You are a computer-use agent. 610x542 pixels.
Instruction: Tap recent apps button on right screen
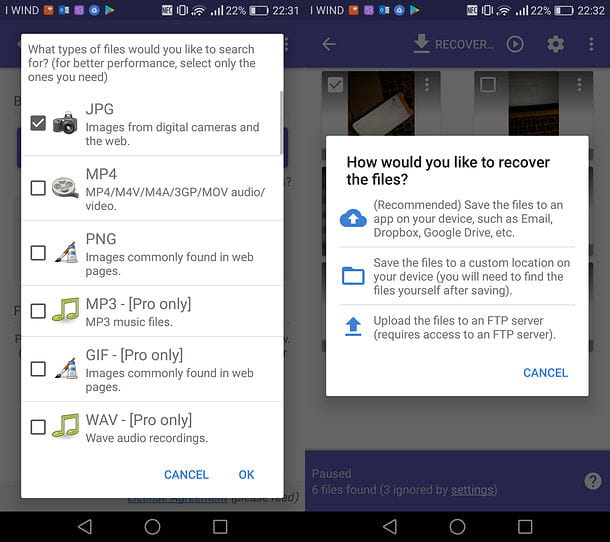pos(525,527)
